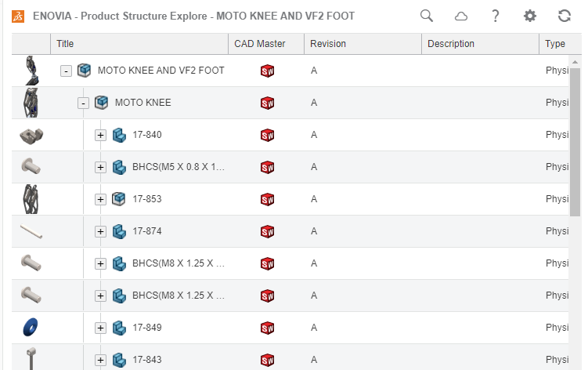Viewport: 588px width, 370px height.
Task: Click SolidWorks CAD Master icon in MOTO KNEE row
Action: coord(267,103)
